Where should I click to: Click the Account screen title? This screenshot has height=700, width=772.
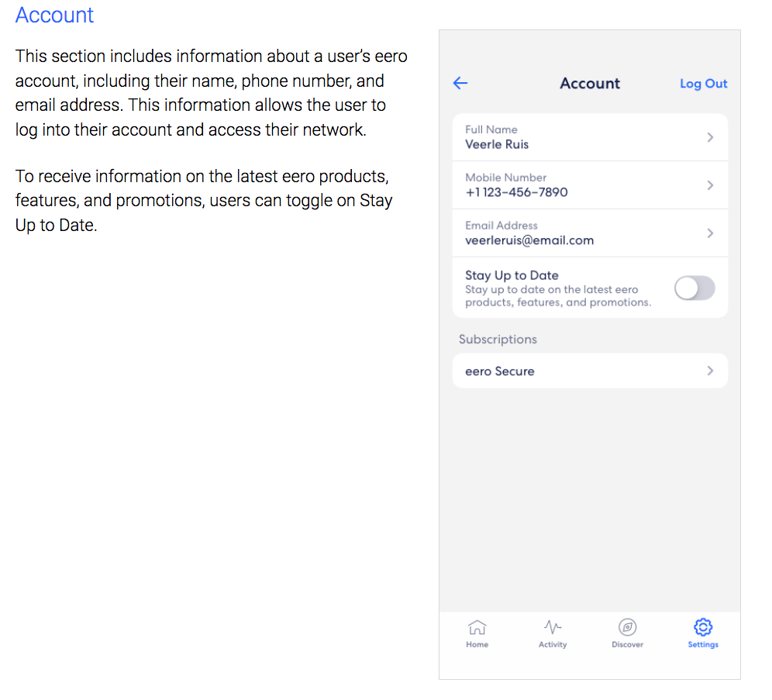coord(590,84)
